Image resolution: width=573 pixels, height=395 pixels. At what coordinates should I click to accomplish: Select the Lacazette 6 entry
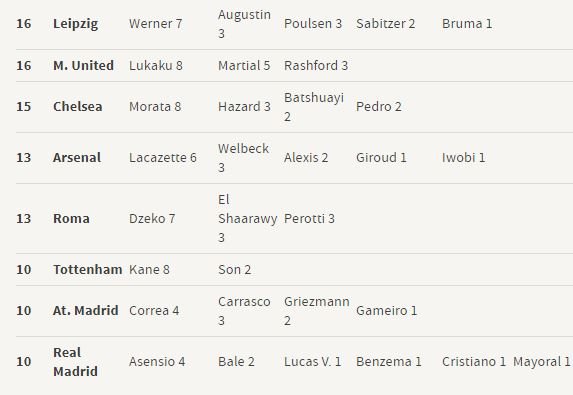(x=163, y=157)
